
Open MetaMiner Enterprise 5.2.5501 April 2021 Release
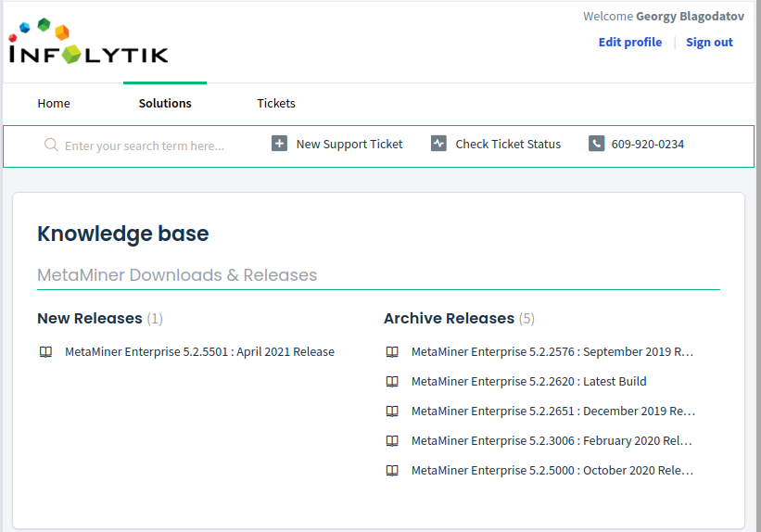pyautogui.click(x=199, y=352)
